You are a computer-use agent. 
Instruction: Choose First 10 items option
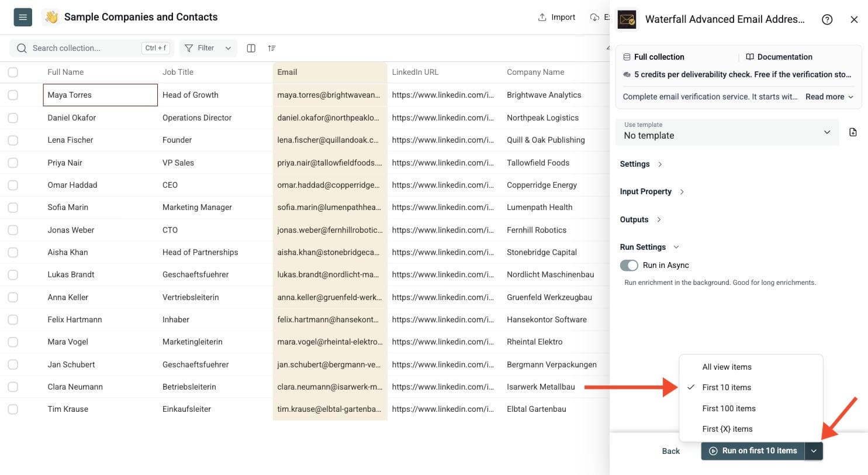tap(751, 387)
